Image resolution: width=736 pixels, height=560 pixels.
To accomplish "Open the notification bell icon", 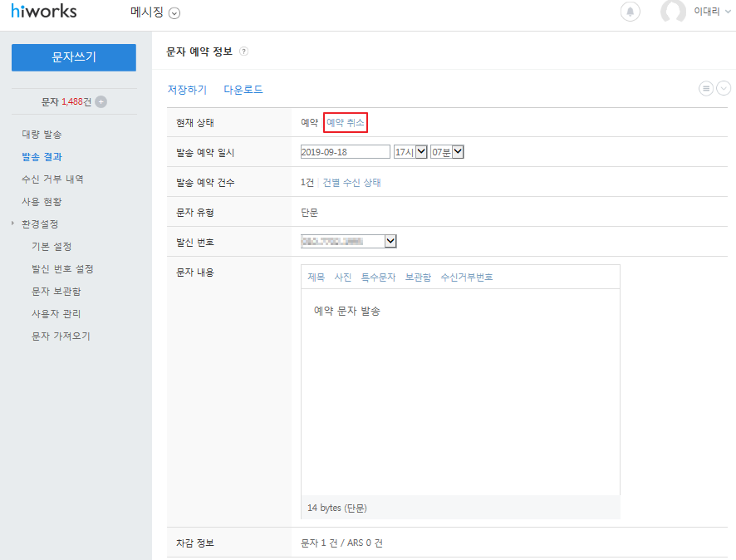I will coord(631,12).
